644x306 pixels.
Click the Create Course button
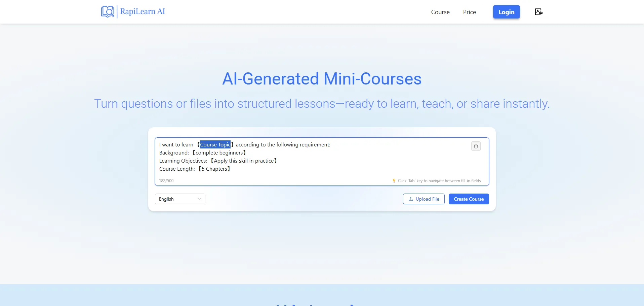point(469,199)
